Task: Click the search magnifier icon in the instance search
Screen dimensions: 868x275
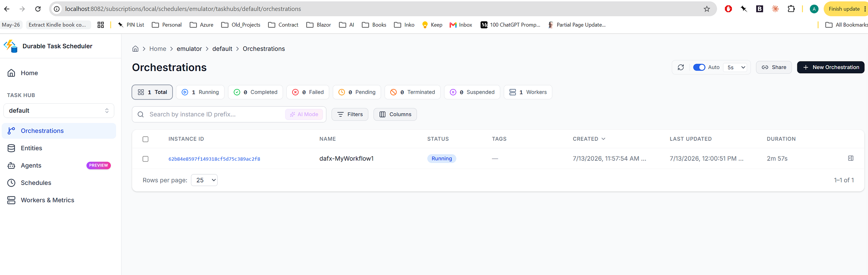Action: 141,114
